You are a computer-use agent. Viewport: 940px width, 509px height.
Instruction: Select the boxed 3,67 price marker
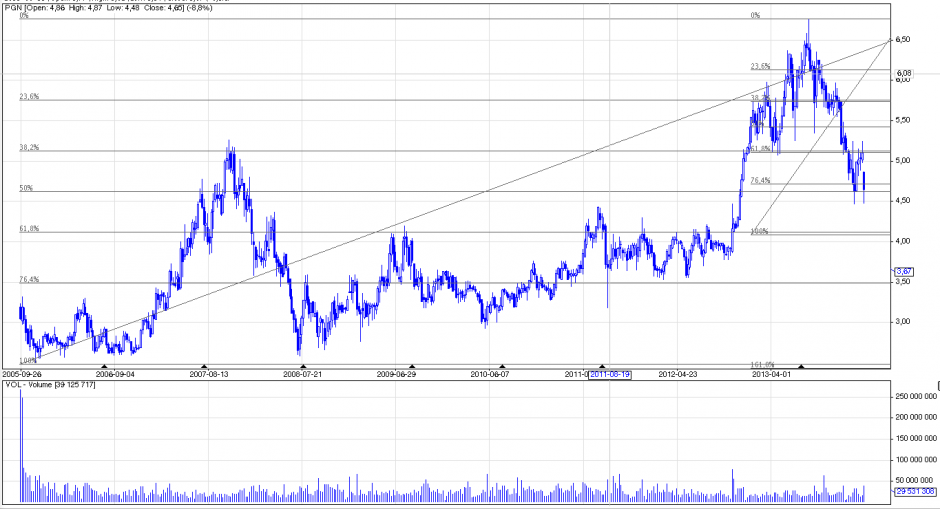903,271
